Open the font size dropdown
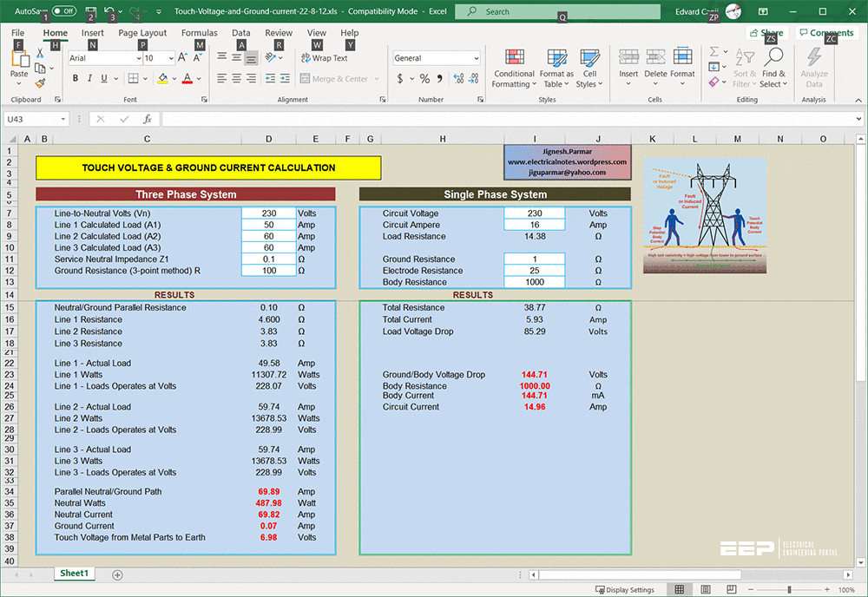The height and width of the screenshot is (597, 868). point(170,58)
